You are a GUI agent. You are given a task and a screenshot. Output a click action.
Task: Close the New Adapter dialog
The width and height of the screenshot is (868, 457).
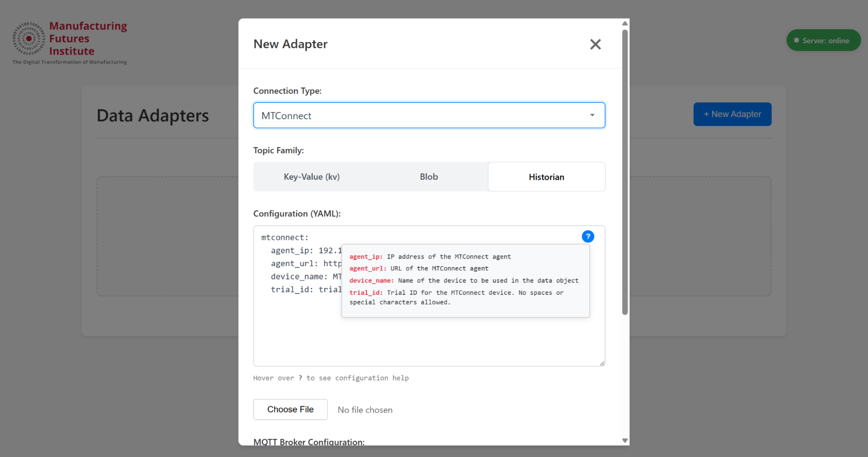coord(595,44)
